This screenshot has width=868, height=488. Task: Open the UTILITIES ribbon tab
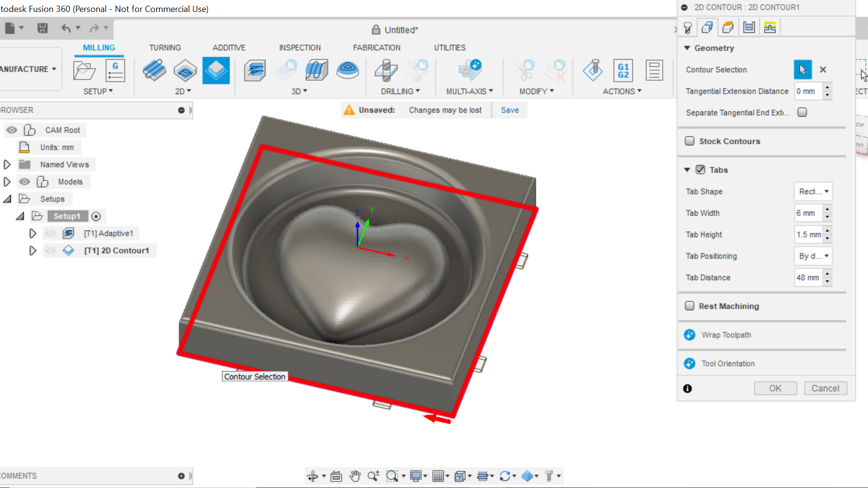coord(450,47)
